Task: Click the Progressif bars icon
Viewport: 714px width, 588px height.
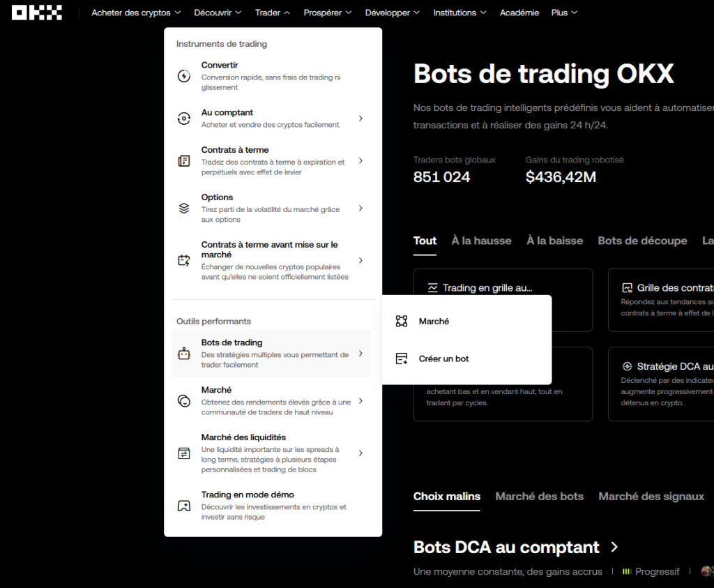Action: pyautogui.click(x=627, y=571)
